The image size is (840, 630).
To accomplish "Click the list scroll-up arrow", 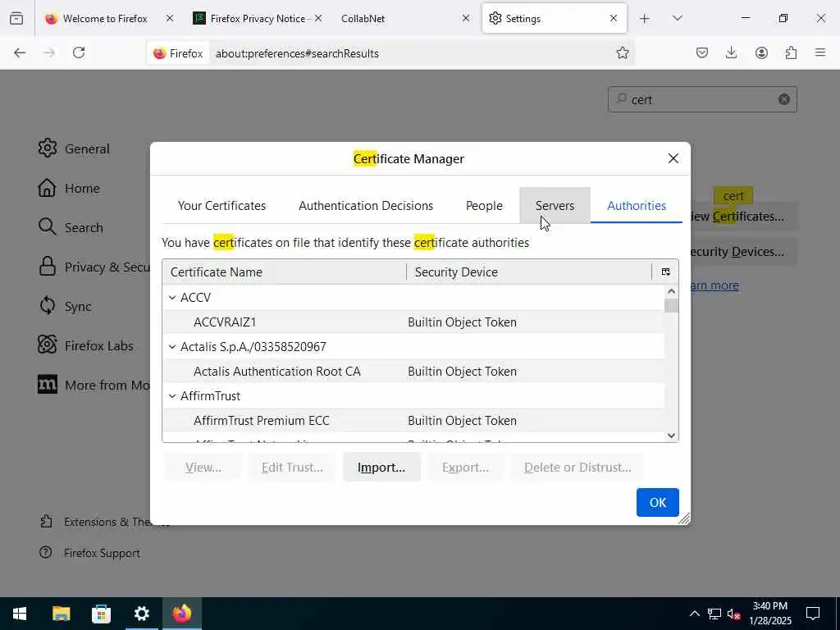I will coord(671,291).
